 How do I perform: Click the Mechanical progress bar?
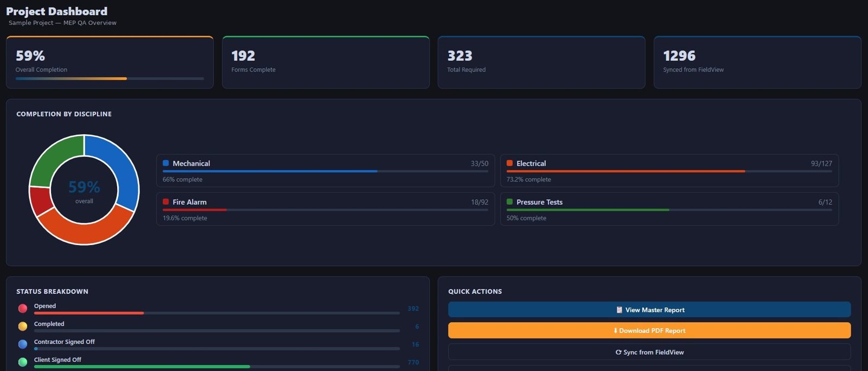(325, 171)
